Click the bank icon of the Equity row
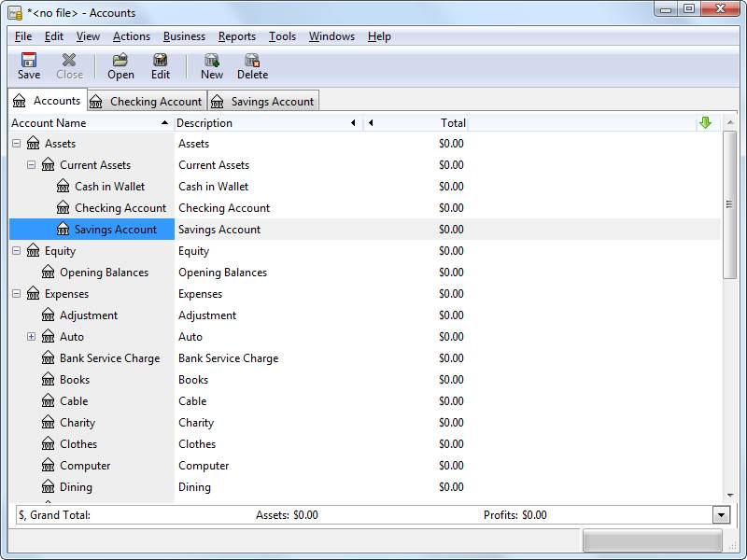 (x=33, y=250)
